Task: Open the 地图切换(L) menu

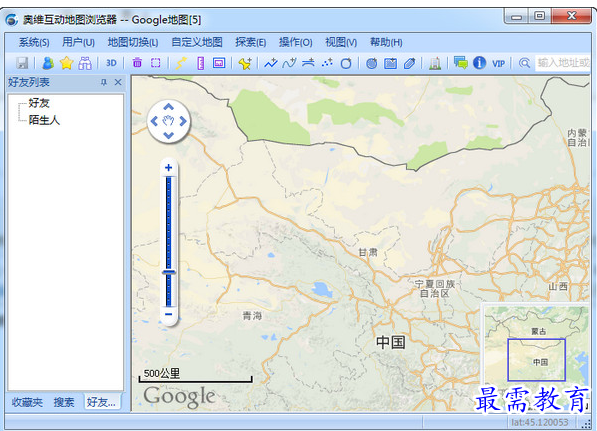Action: [x=132, y=42]
